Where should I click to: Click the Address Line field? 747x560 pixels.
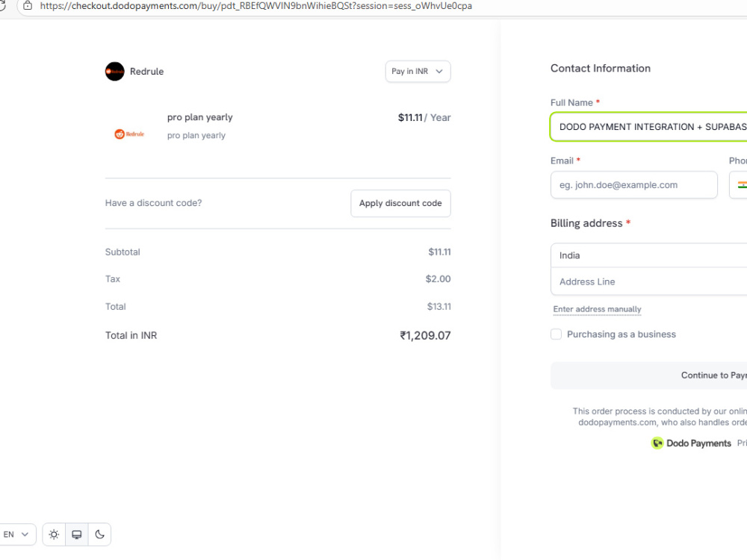pyautogui.click(x=649, y=281)
